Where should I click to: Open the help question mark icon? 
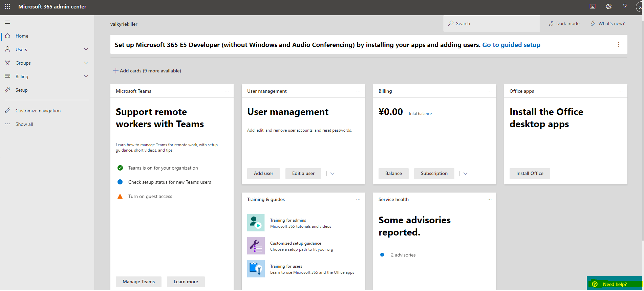(625, 6)
